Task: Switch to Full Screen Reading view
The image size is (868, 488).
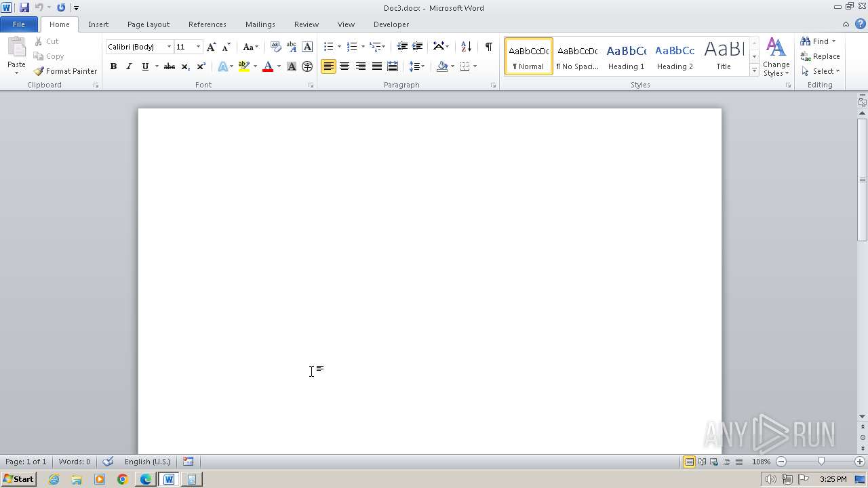Action: [x=702, y=462]
